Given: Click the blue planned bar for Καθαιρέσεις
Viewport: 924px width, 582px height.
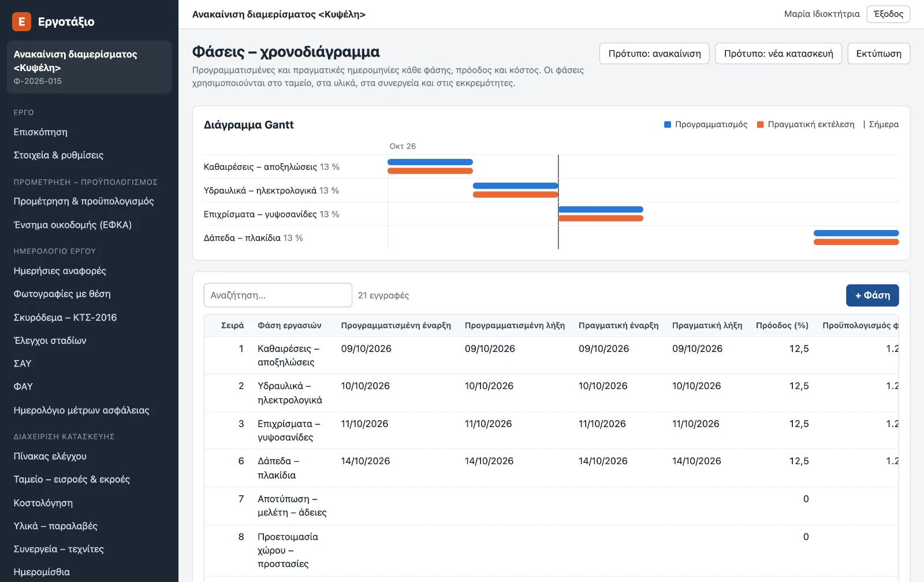Looking at the screenshot, I should coord(430,162).
